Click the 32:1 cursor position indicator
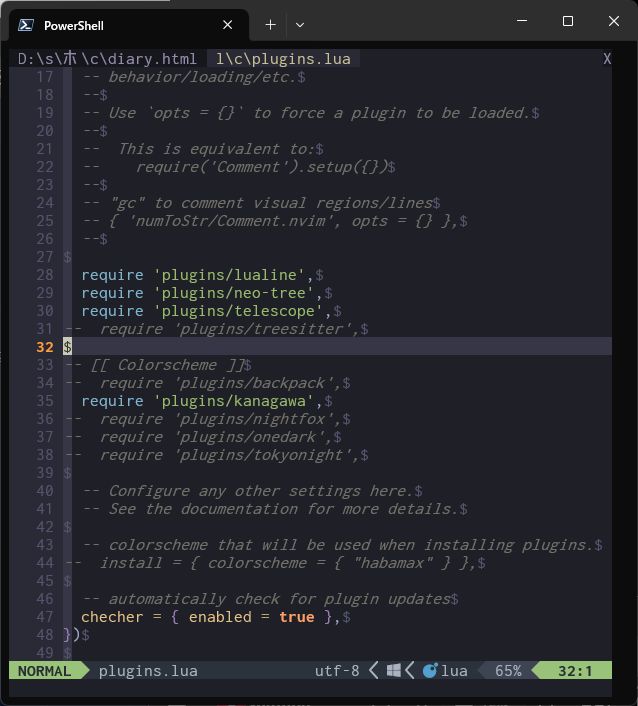This screenshot has width=638, height=706. pos(575,671)
